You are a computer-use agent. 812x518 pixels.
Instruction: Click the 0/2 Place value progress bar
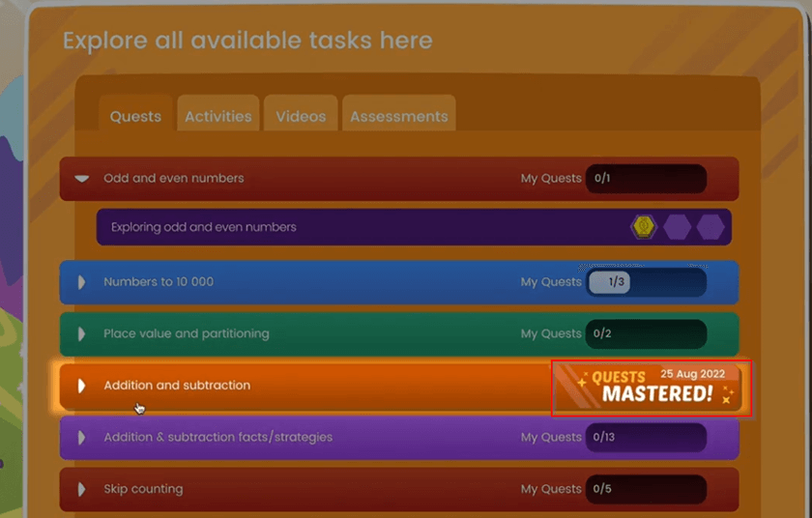[647, 333]
